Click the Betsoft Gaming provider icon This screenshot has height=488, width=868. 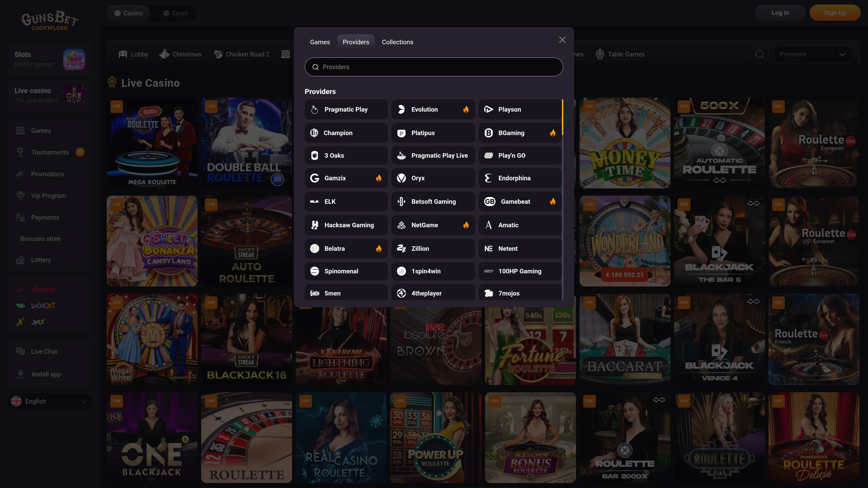[401, 202]
